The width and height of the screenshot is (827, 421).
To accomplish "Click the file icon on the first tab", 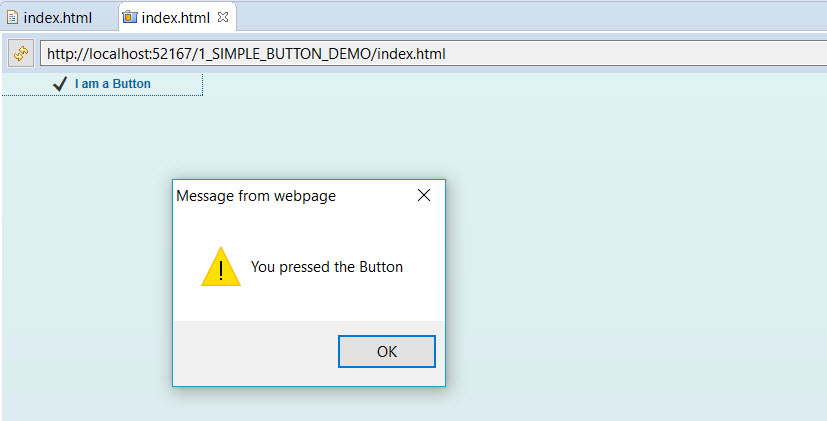I will [13, 17].
